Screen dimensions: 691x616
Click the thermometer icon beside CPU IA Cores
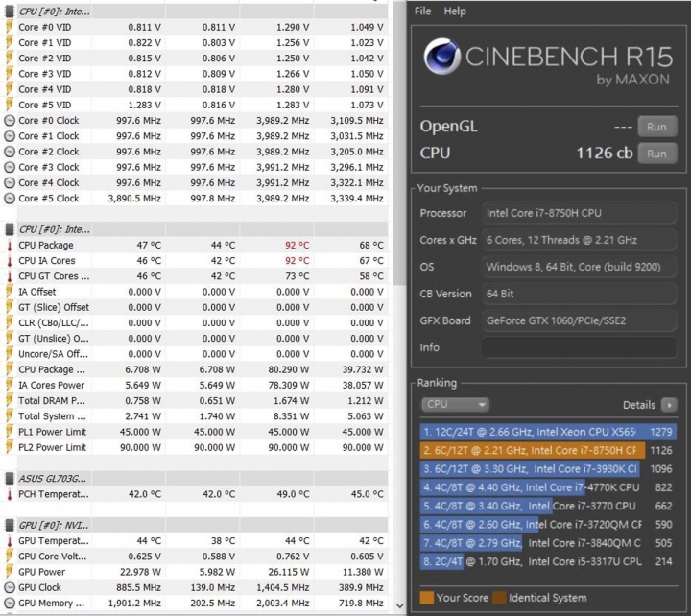pos(10,260)
